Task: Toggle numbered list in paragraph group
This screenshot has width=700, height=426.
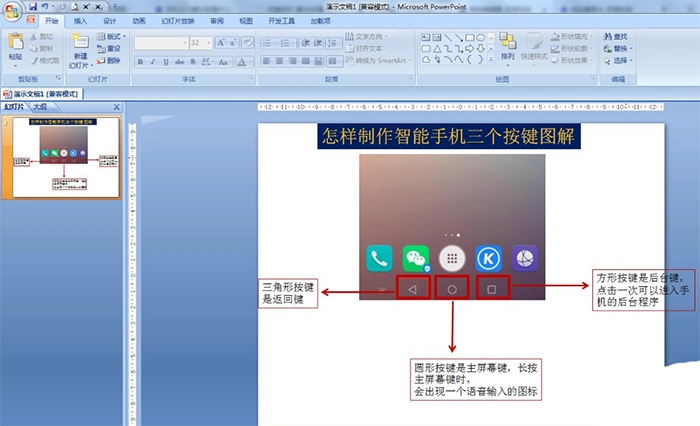Action: coord(287,43)
